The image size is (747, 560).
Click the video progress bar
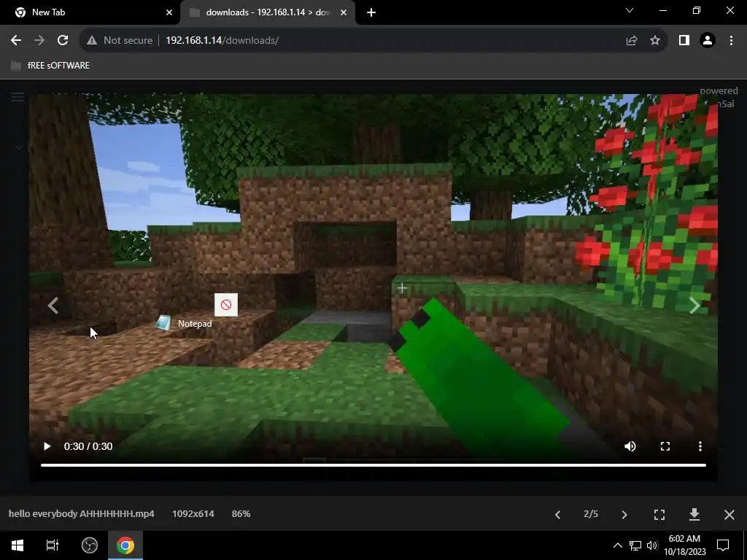point(373,464)
